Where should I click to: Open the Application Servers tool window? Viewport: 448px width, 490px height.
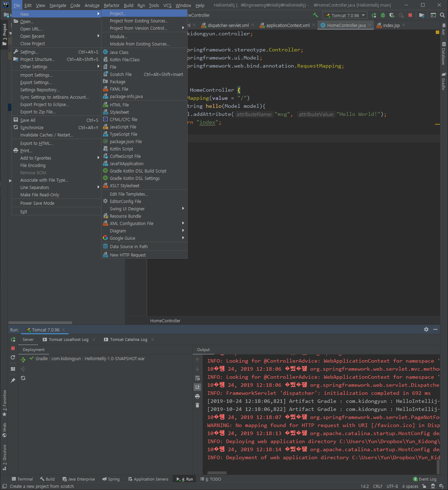(148, 479)
